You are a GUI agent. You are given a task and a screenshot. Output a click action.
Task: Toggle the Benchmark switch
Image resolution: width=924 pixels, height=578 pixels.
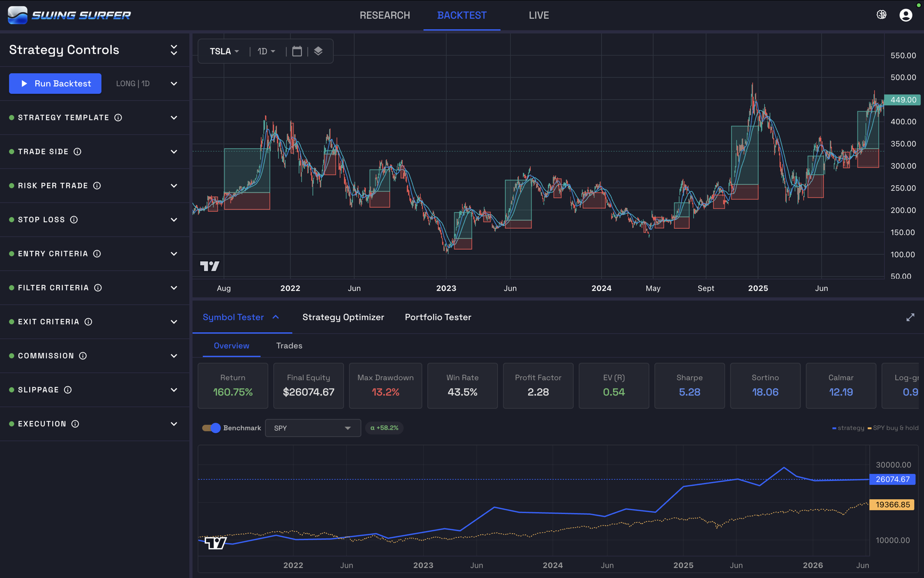pos(211,428)
